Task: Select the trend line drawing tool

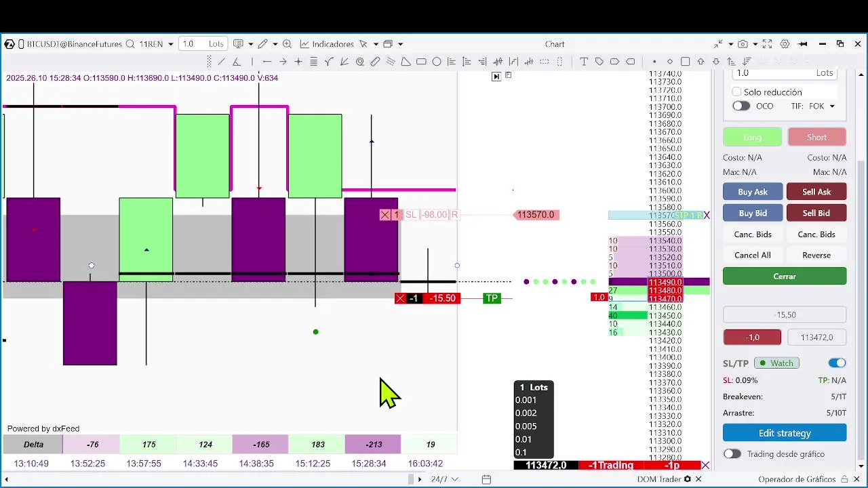Action: (x=222, y=62)
